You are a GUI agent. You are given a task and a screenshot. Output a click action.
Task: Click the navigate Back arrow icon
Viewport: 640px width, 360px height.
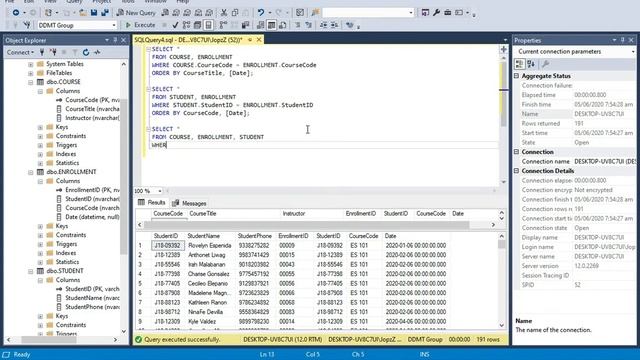coord(16,13)
